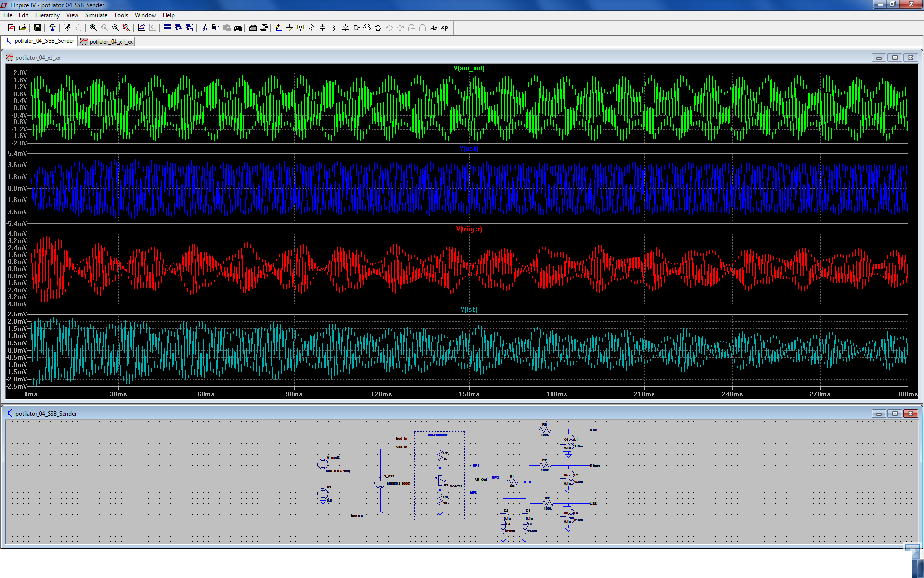The height and width of the screenshot is (578, 924).
Task: Click the 300ms time axis label
Action: tap(907, 394)
